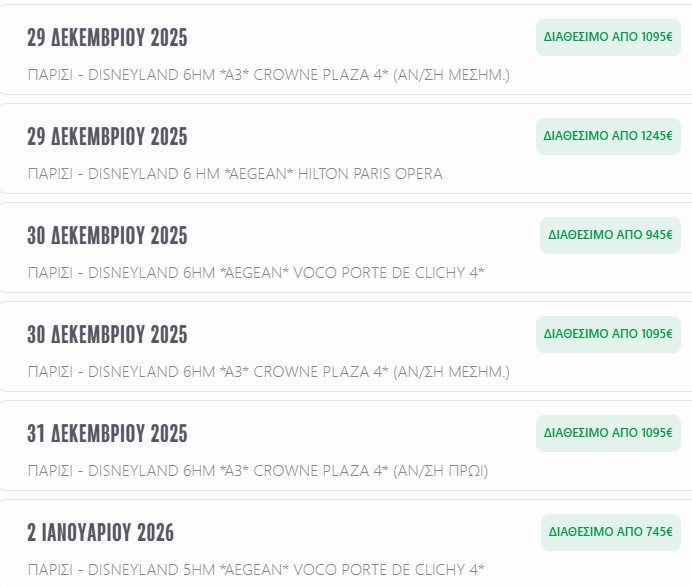Open the 30 Δεκεμβρίου heading above VOCO Porte de Clichy

[x=107, y=236]
